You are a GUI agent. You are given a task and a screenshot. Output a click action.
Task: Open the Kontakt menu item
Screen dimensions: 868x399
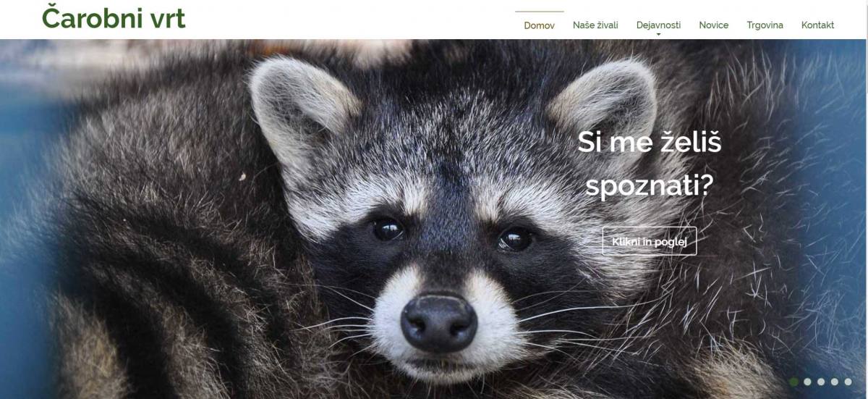817,25
